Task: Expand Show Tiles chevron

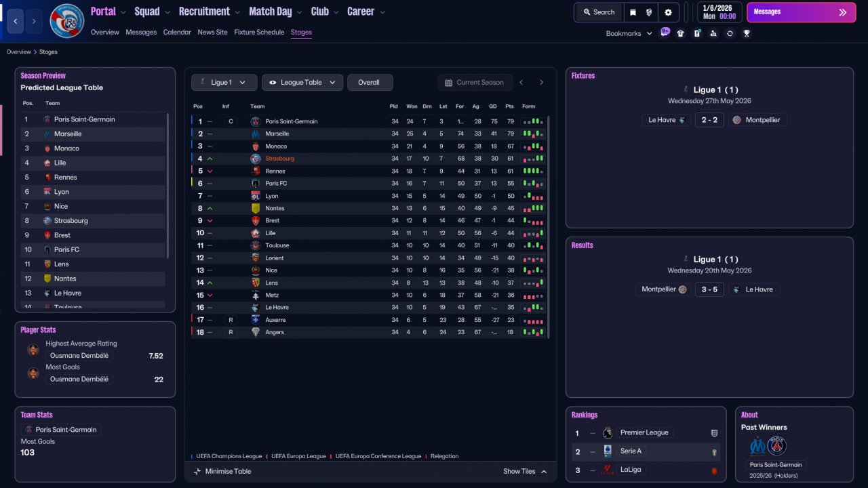Action: (x=544, y=472)
